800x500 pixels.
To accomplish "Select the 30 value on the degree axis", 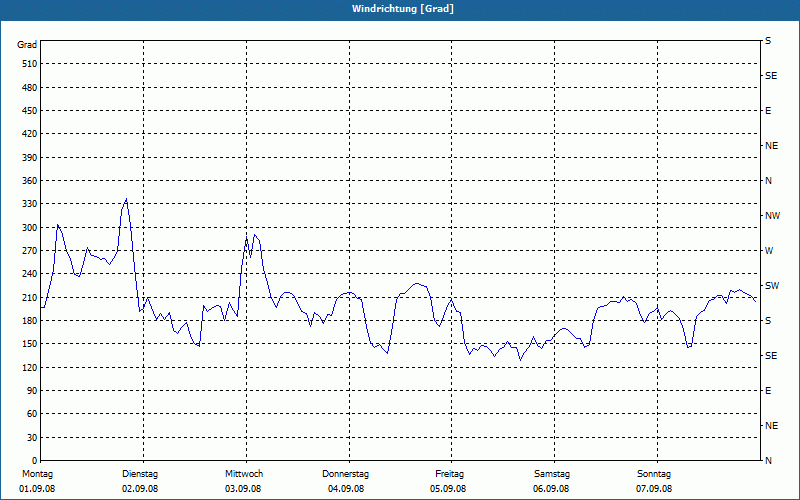I will [32, 438].
